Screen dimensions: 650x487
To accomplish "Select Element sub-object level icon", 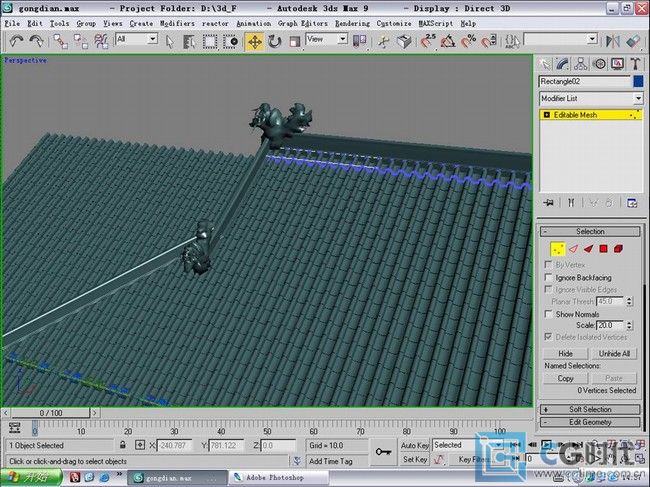I will (618, 249).
